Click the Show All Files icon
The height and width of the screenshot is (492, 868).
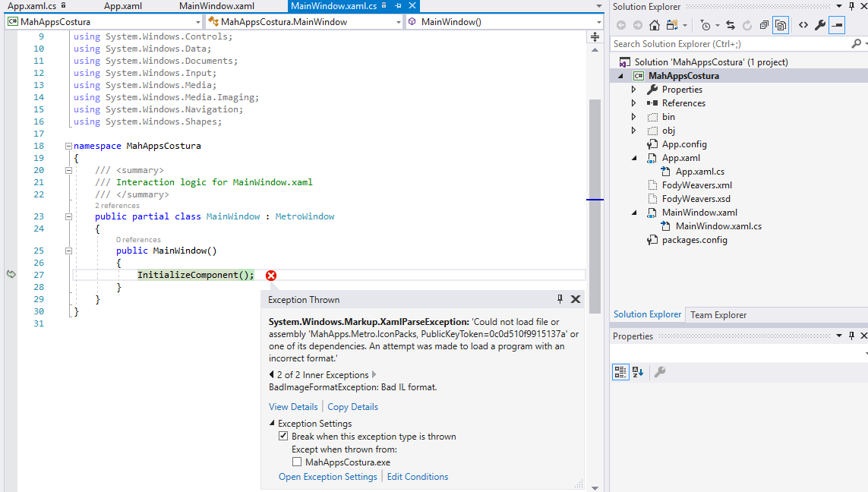click(x=781, y=24)
